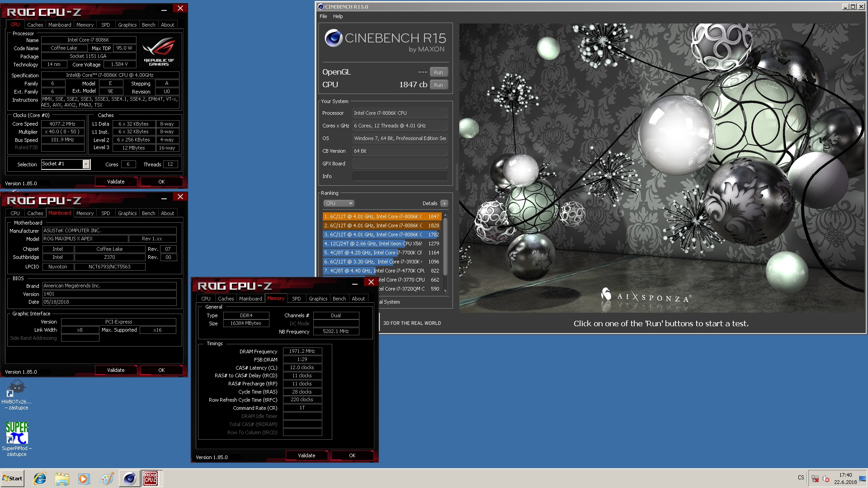Image resolution: width=868 pixels, height=488 pixels.
Task: Open the Help menu in Cinebench
Action: 338,16
